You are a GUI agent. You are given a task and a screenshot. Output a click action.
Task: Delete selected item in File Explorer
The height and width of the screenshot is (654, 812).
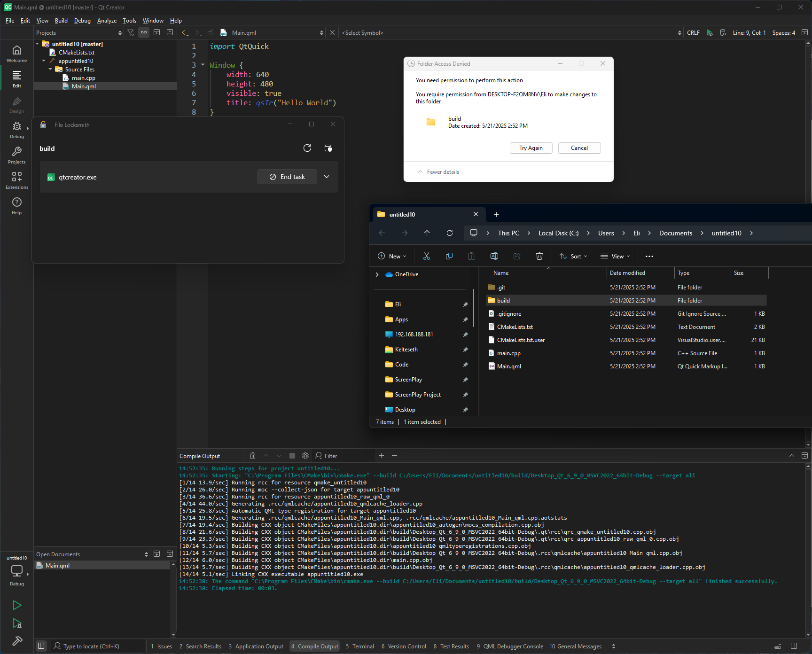point(539,256)
